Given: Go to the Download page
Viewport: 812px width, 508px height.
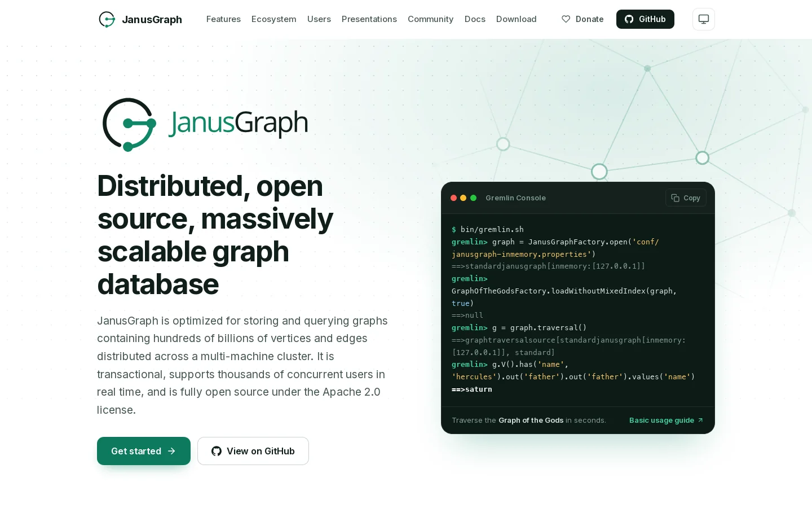Looking at the screenshot, I should 517,19.
